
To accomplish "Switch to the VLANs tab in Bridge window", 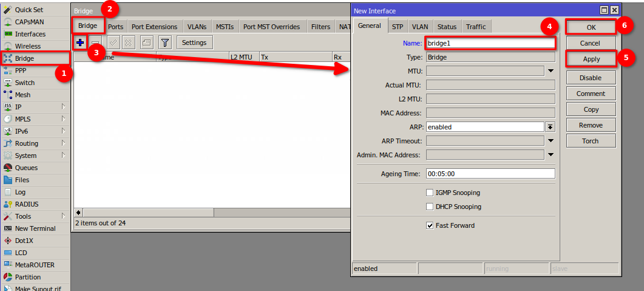I will [x=197, y=27].
